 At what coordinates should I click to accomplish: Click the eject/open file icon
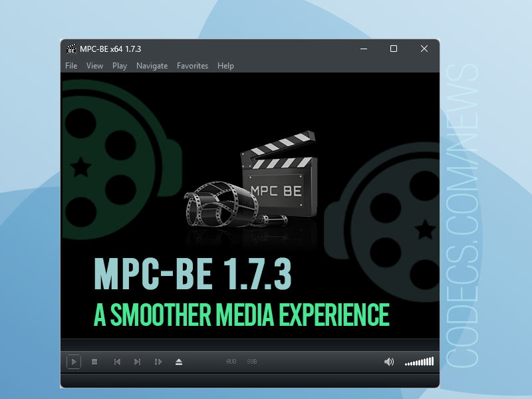click(179, 362)
